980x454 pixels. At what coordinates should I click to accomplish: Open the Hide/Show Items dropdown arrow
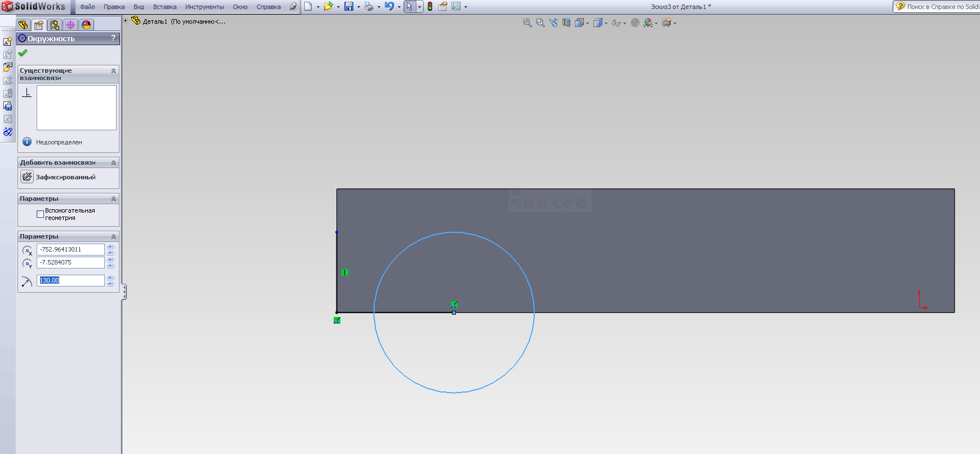624,23
